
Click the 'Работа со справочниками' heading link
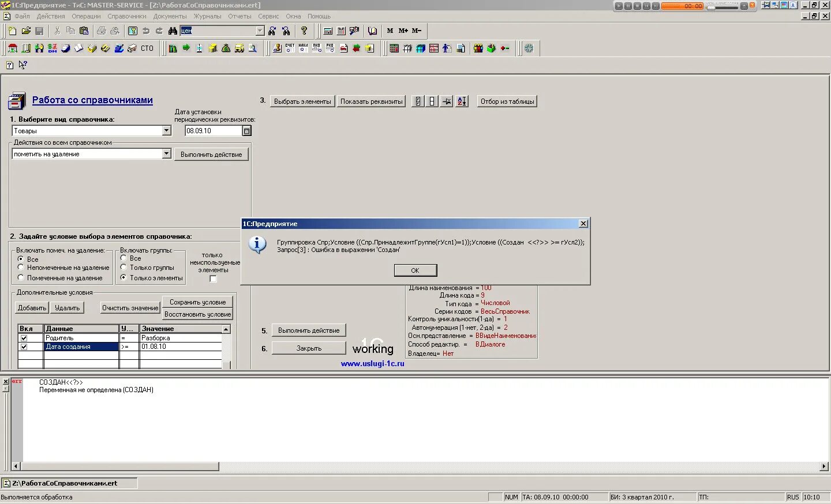point(92,100)
